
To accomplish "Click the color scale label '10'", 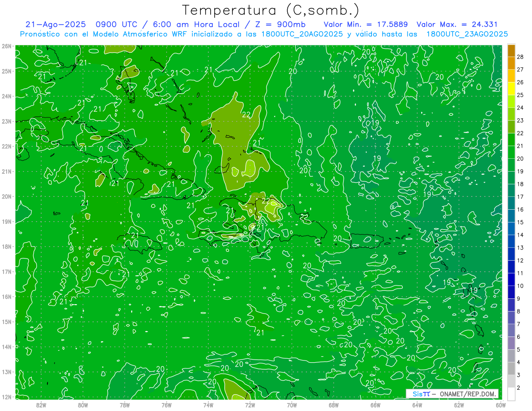I will pyautogui.click(x=520, y=286).
